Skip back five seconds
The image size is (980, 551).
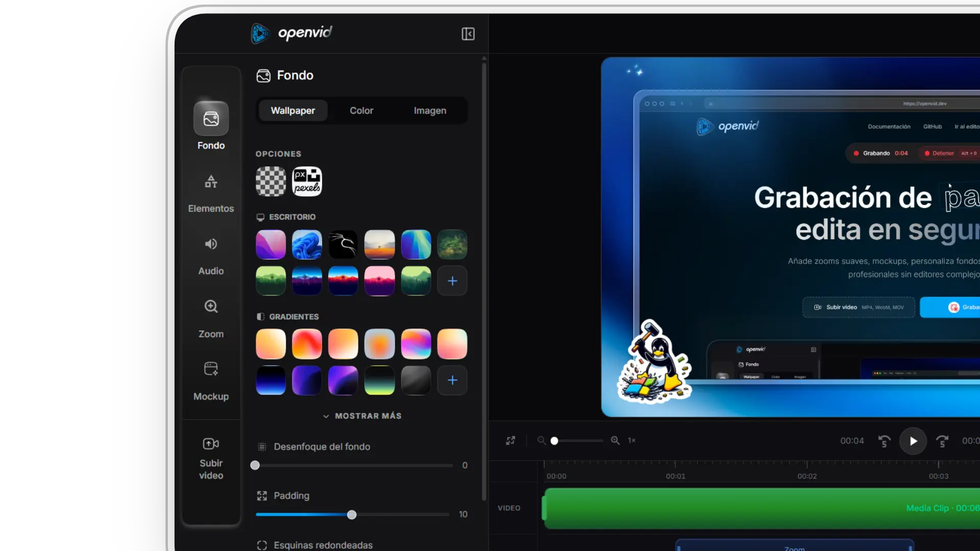(884, 441)
